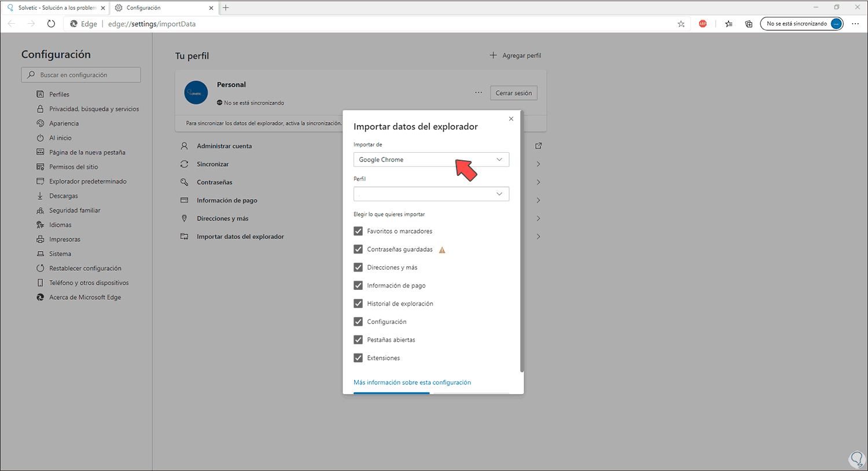Close the Solvetic tab
Image resolution: width=868 pixels, height=471 pixels.
coord(103,8)
